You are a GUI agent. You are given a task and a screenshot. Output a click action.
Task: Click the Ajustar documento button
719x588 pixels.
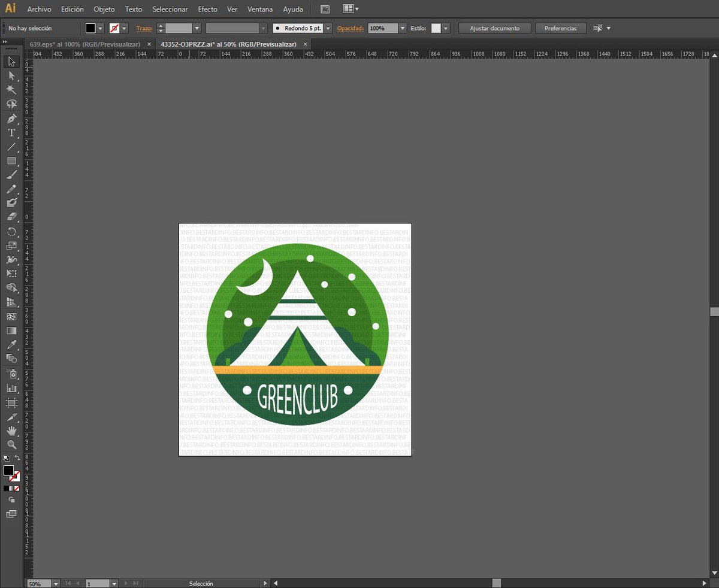495,28
